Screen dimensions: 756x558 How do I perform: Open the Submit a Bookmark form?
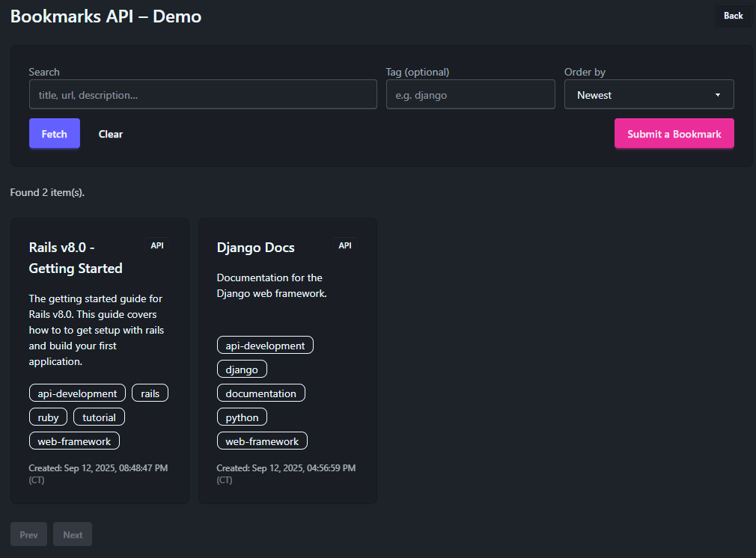tap(674, 134)
